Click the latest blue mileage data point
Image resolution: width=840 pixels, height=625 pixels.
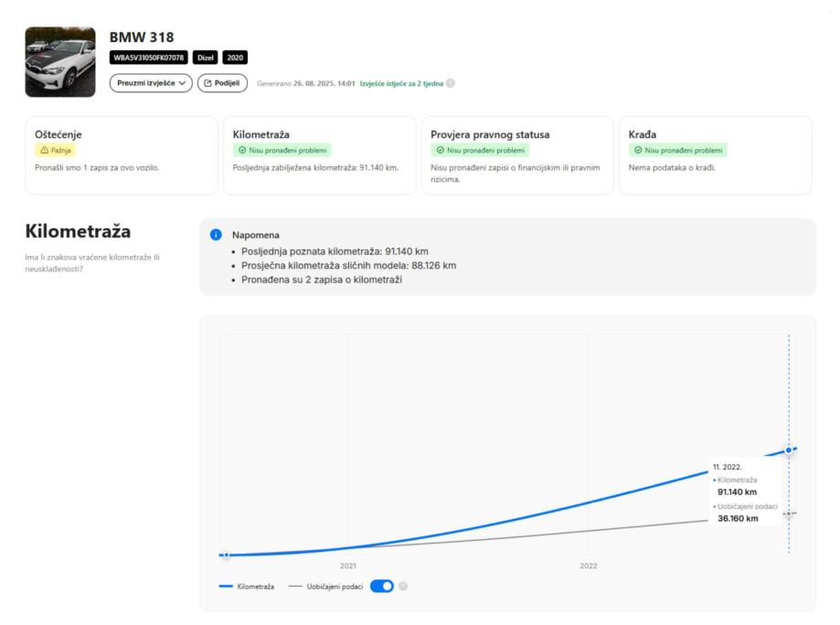pyautogui.click(x=788, y=451)
